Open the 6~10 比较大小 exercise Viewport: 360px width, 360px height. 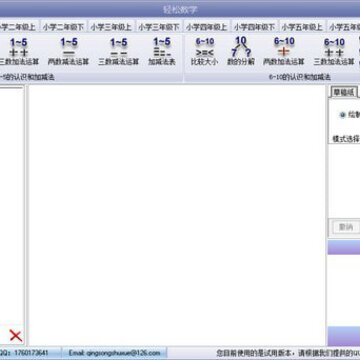204,51
